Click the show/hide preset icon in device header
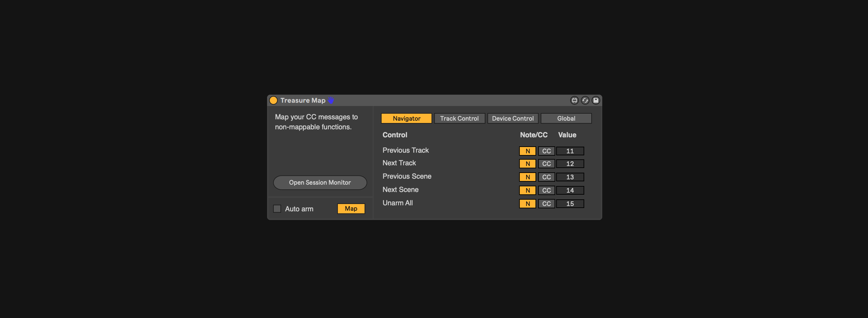 574,100
